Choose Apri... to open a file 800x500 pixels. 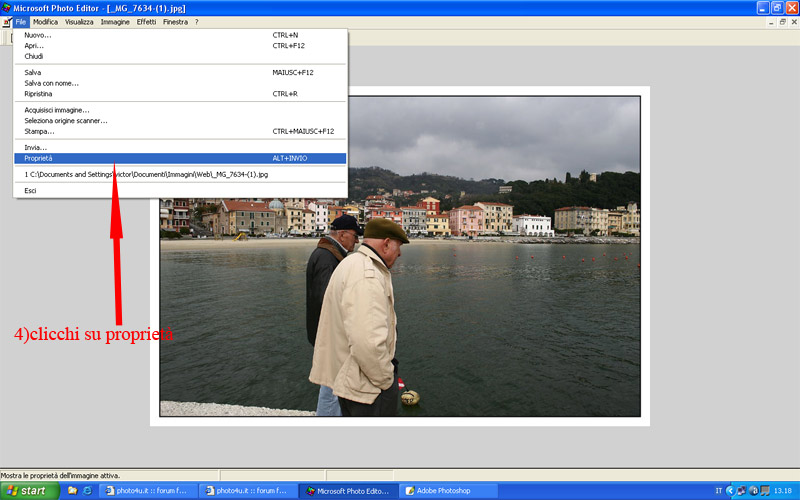coord(35,46)
